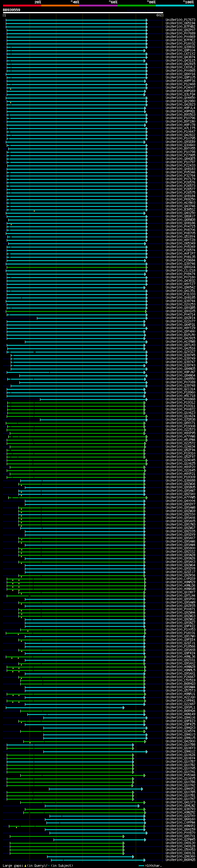The image size is (197, 868).
Task: Open hit UniRef100_P17673
Action: pos(180,20)
